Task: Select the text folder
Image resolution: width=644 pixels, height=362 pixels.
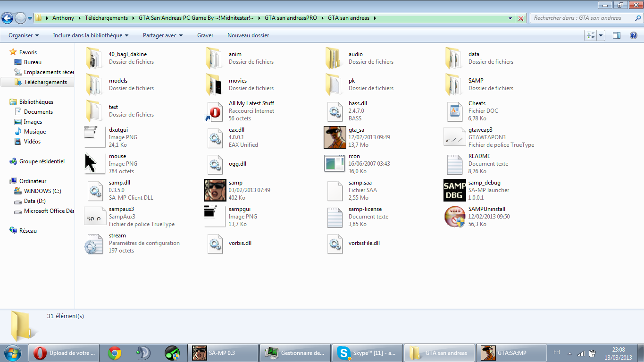Action: (x=119, y=111)
